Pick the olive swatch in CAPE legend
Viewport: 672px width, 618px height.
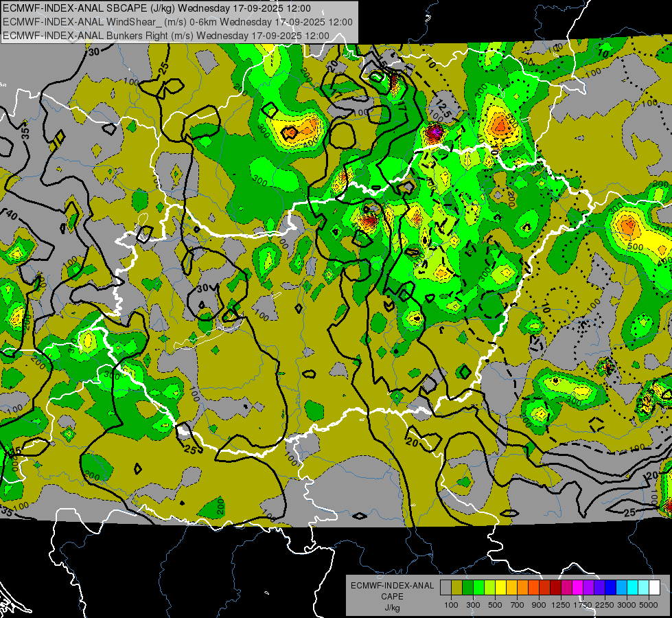click(456, 588)
